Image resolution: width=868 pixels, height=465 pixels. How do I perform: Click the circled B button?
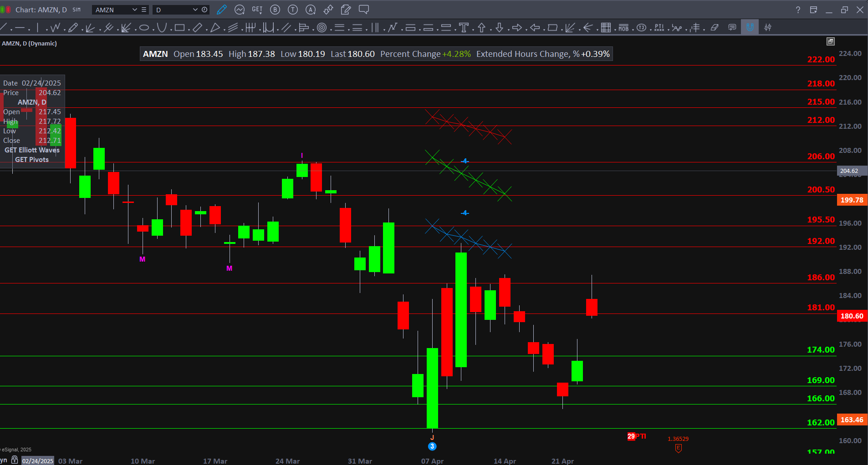pyautogui.click(x=275, y=10)
